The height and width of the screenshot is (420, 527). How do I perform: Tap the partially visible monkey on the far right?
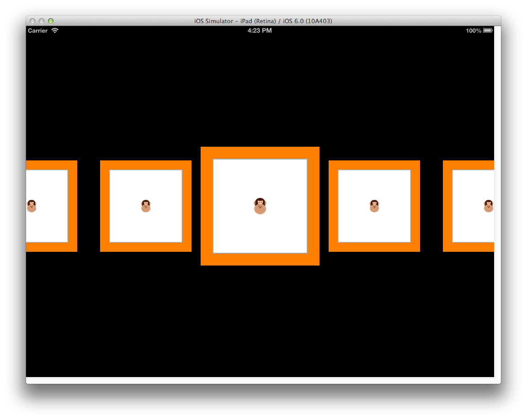[488, 206]
